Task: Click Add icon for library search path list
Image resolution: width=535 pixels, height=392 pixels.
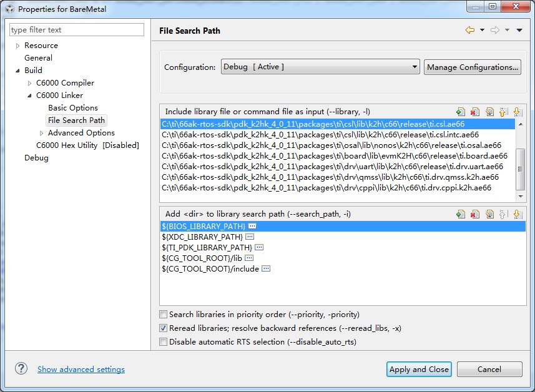Action: pos(461,214)
